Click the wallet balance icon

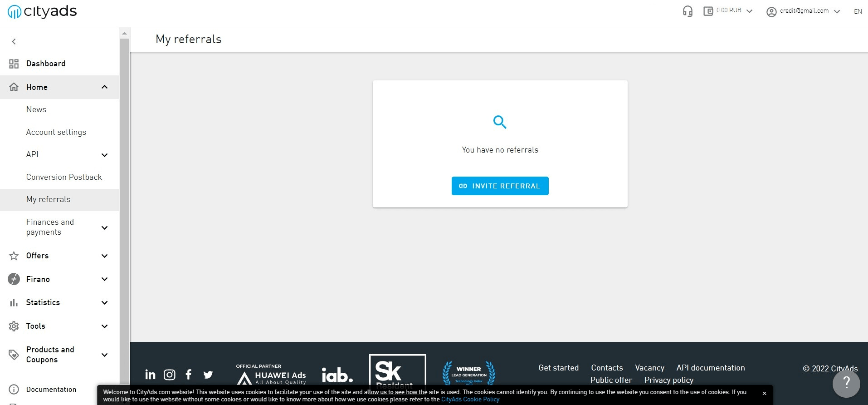point(708,11)
